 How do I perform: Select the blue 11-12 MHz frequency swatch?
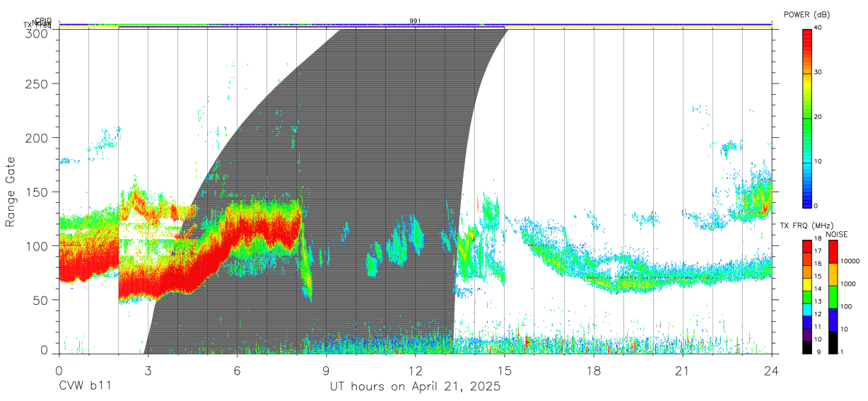[807, 322]
